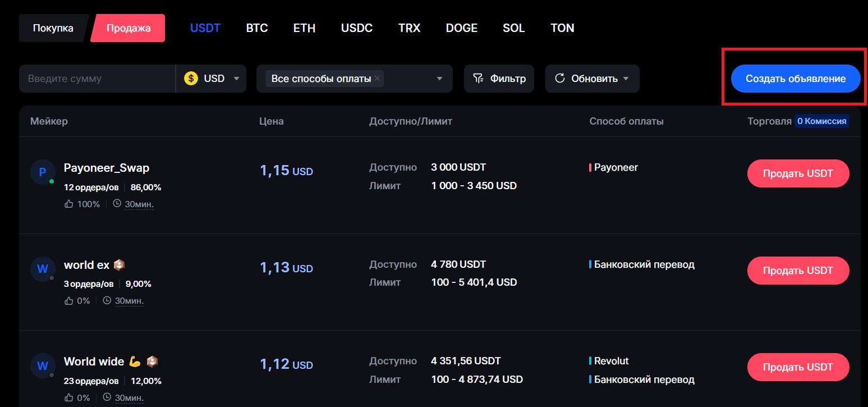
Task: Click the Мейкер column header
Action: click(x=49, y=121)
